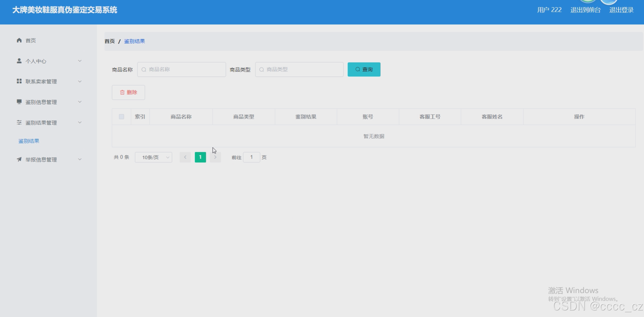Click the 前往 page number input
Image resolution: width=644 pixels, height=317 pixels.
[251, 157]
